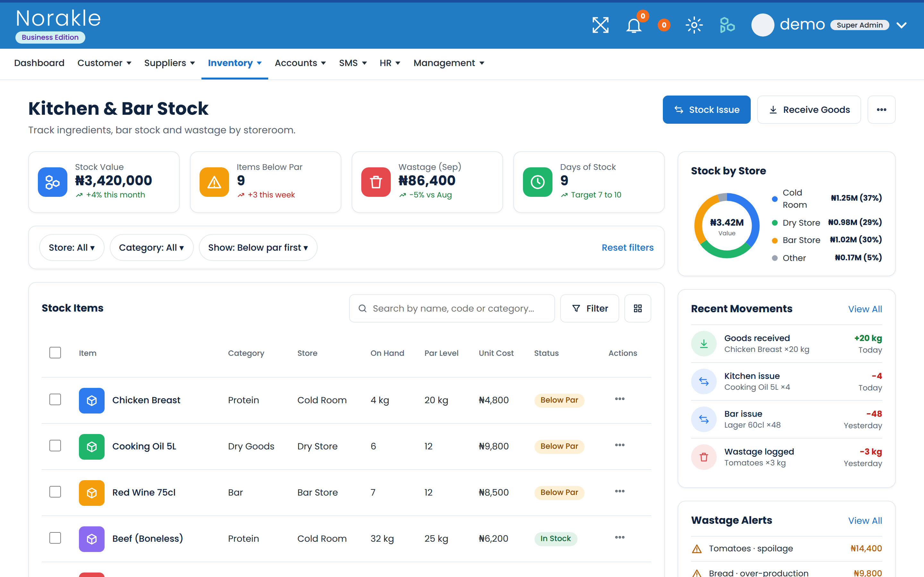
Task: Open the notifications bell icon
Action: pyautogui.click(x=634, y=25)
